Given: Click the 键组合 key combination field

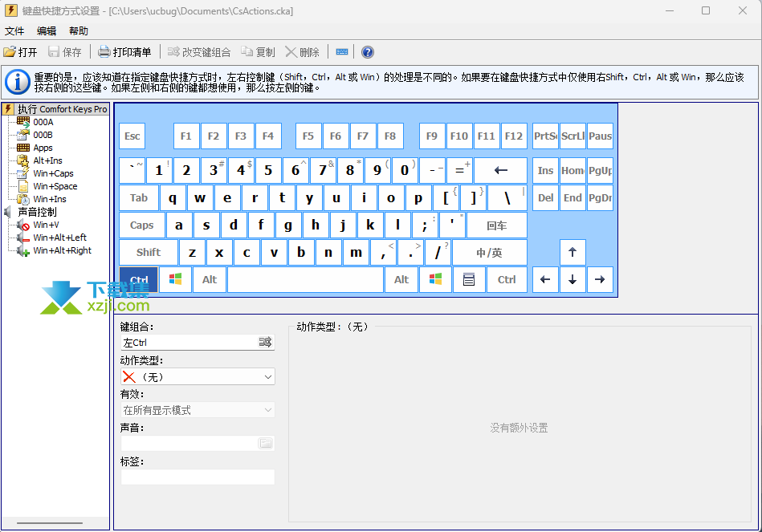Looking at the screenshot, I should pyautogui.click(x=189, y=343).
